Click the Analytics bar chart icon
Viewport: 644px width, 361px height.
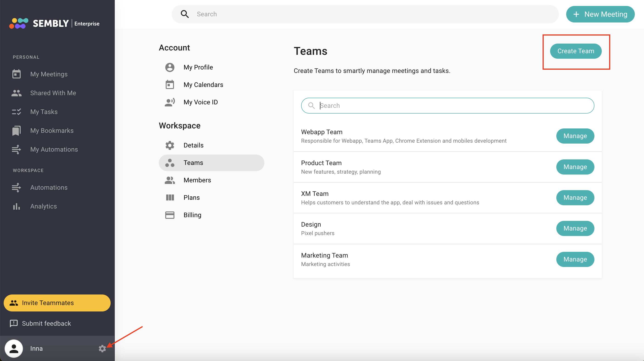coord(17,206)
